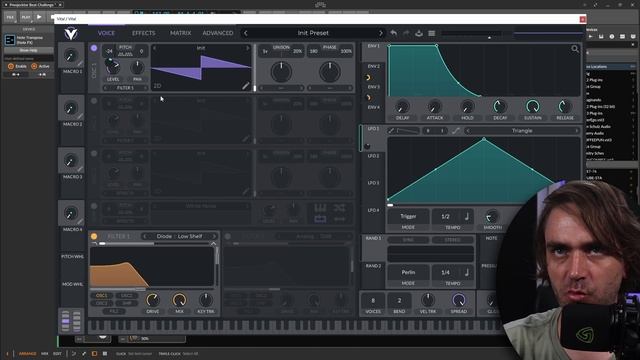Adjust the OSC 1 Level knob
Image resolution: width=640 pixels, height=360 pixels.
[113, 66]
